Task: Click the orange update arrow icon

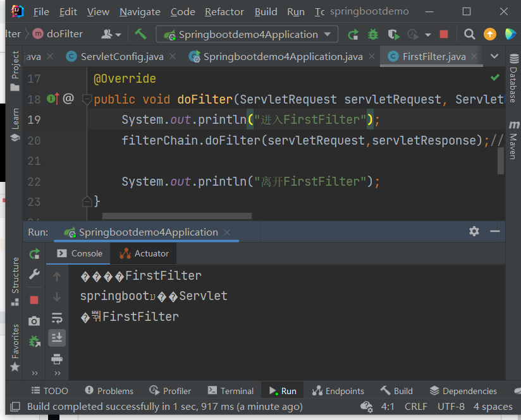Action: [490, 34]
